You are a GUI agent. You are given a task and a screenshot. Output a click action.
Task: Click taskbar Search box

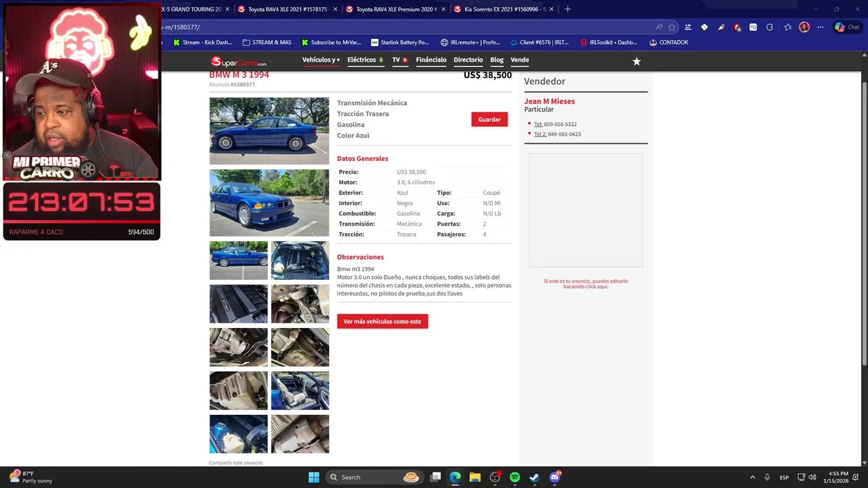click(374, 477)
